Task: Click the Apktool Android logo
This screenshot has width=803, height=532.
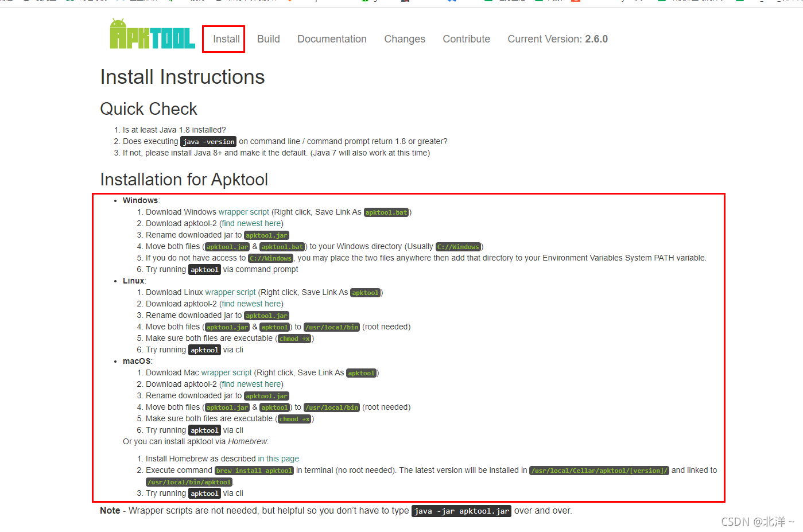Action: pos(152,34)
